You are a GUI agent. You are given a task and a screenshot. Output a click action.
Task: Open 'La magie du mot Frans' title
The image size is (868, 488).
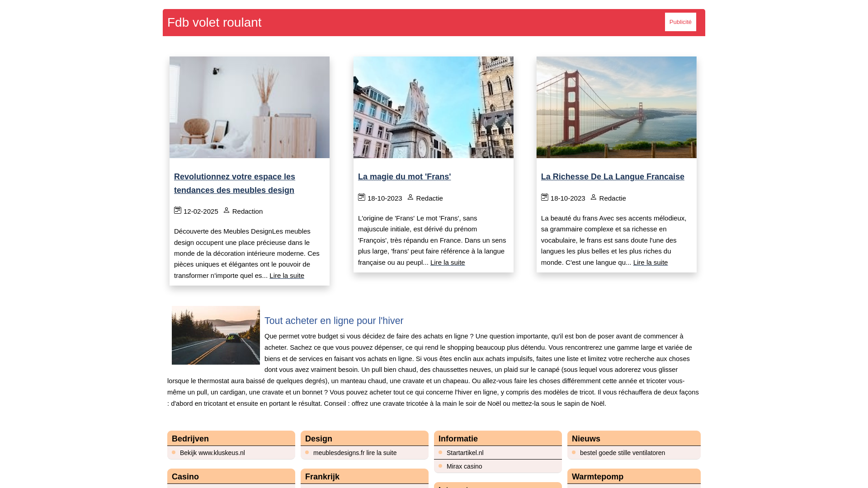[x=404, y=177]
